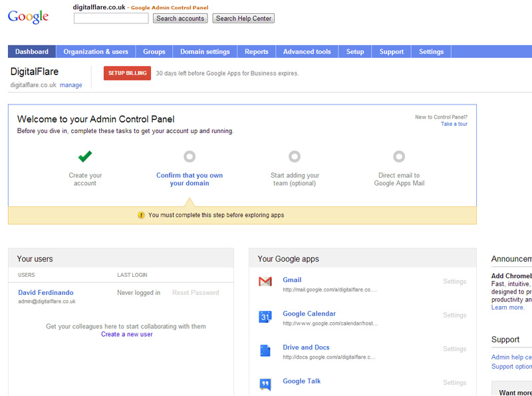Screen dimensions: 532x396
Task: Click the admin@digitalflare.co.uk email text
Action: click(47, 301)
